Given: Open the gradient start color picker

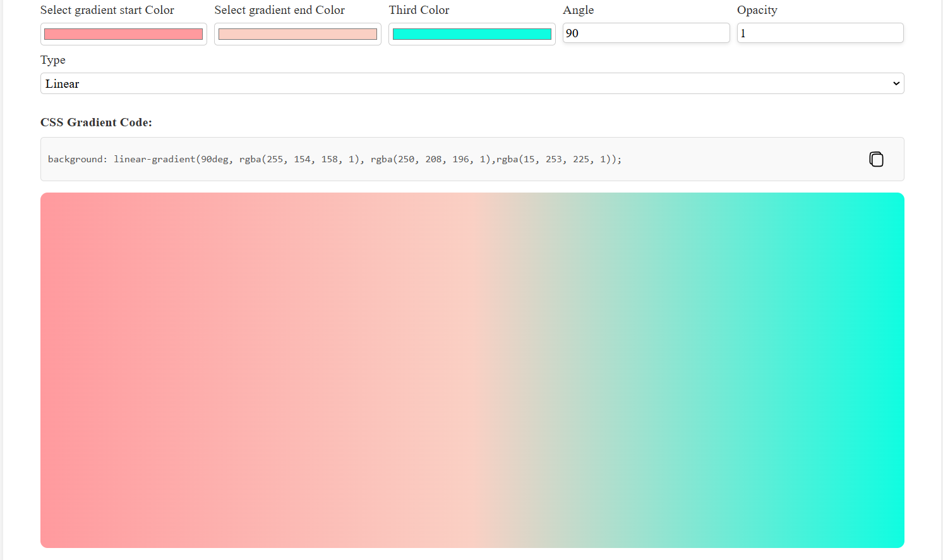Looking at the screenshot, I should coord(124,34).
